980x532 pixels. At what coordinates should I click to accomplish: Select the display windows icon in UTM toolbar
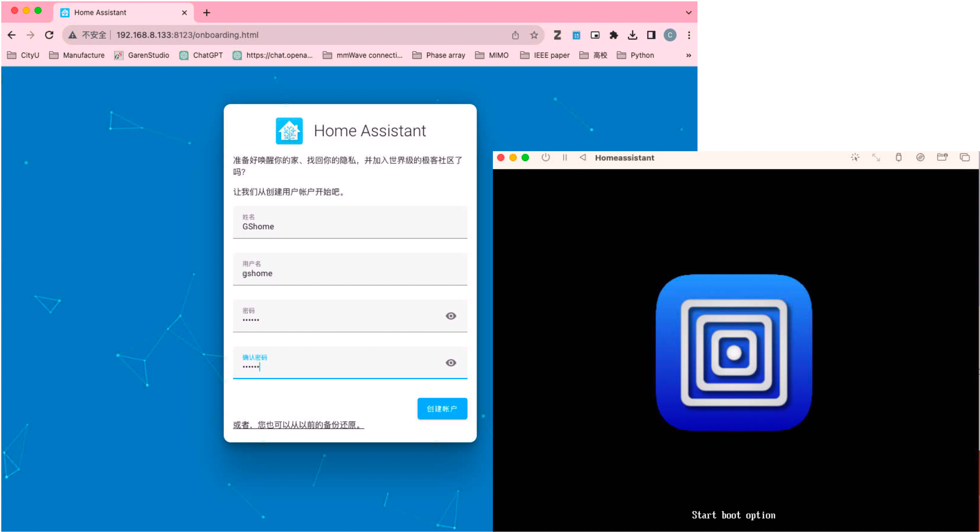point(965,157)
